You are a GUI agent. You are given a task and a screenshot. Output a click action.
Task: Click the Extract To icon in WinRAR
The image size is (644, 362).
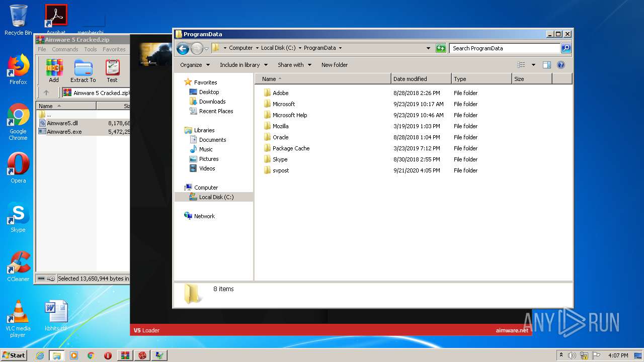pyautogui.click(x=83, y=71)
